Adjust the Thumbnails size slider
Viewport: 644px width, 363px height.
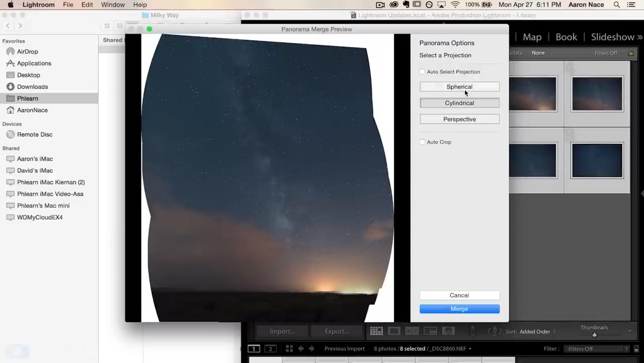[594, 335]
